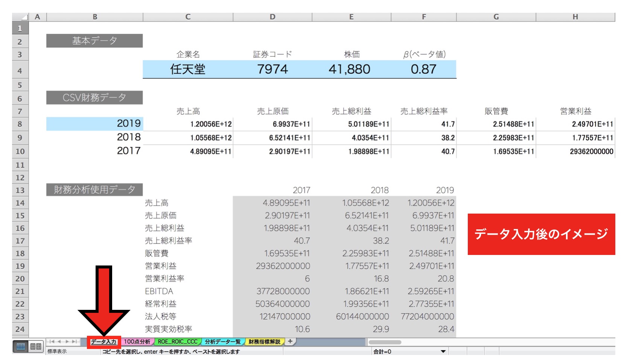The height and width of the screenshot is (364, 630).
Task: Select column D header
Action: (x=272, y=17)
